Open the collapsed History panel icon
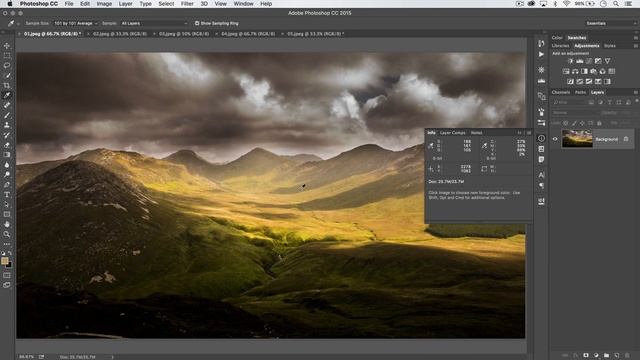 tap(541, 43)
